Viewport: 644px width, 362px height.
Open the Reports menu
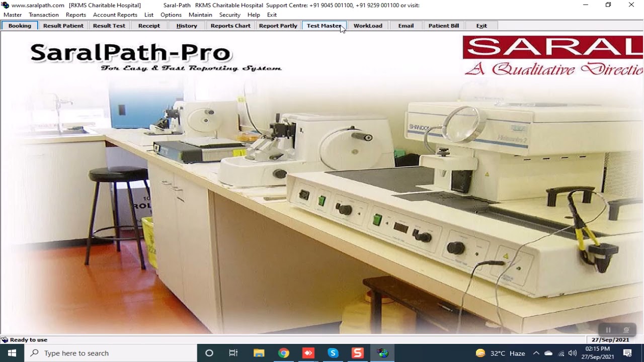coord(76,15)
